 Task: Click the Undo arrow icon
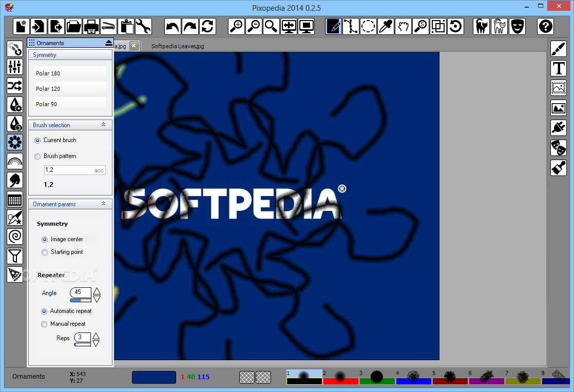(173, 26)
